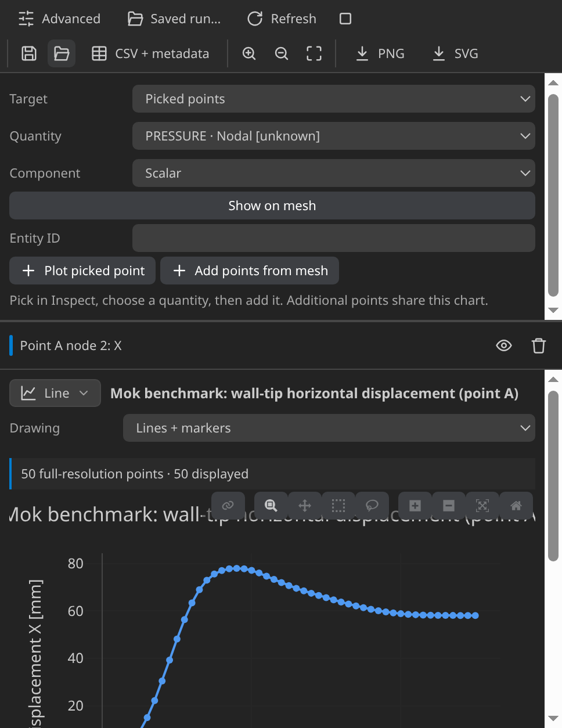Click the plot zoom out minus icon
Screen dimensions: 562x728
(449, 506)
